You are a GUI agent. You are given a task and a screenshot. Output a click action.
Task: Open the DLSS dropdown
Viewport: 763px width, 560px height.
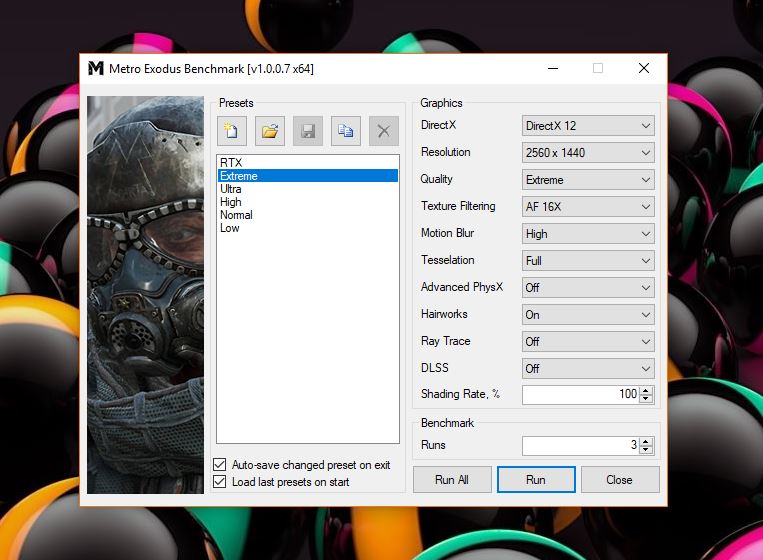click(x=588, y=369)
